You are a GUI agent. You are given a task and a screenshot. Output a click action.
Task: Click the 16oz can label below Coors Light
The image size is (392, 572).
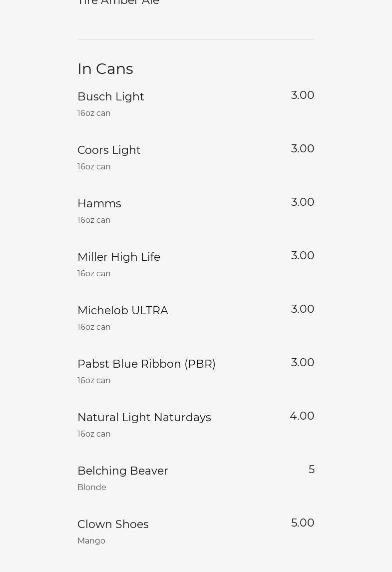94,167
